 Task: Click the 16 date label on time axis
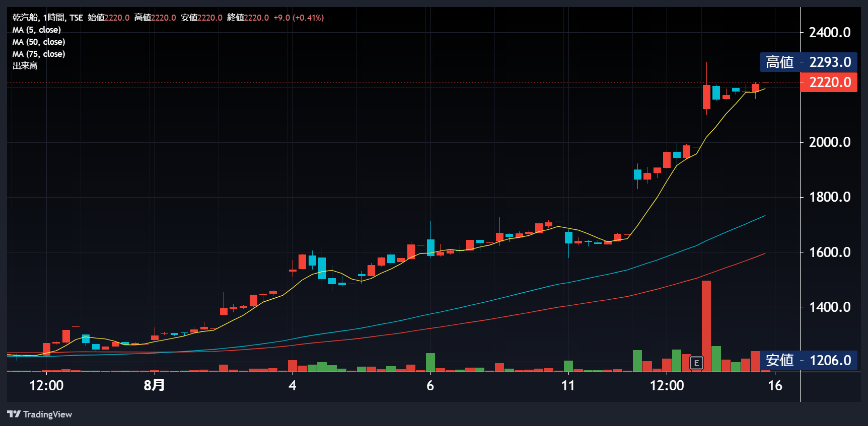click(775, 386)
